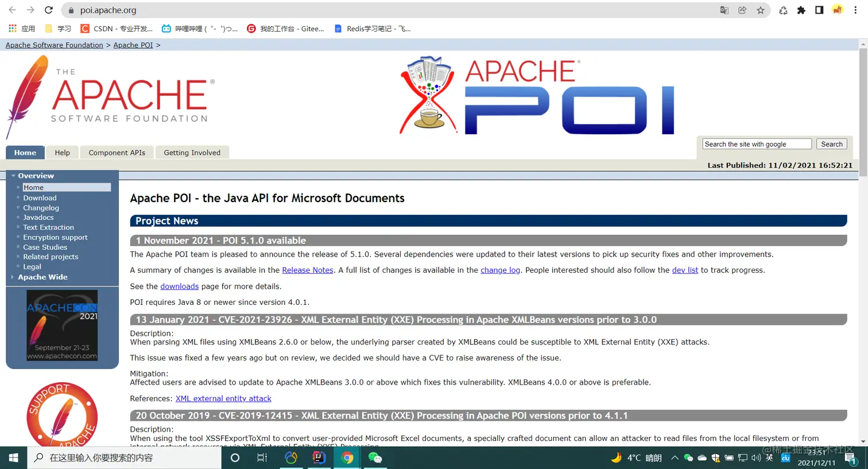Open the Release Notes link
Screen dimensions: 868x469
click(x=308, y=270)
